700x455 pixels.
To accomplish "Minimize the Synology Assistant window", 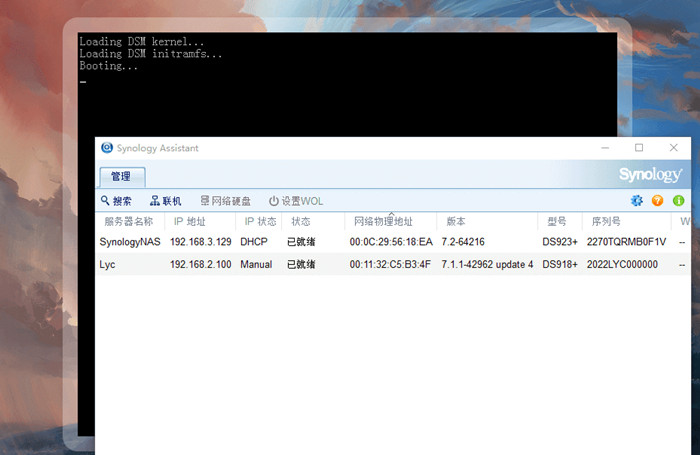I will pos(605,148).
